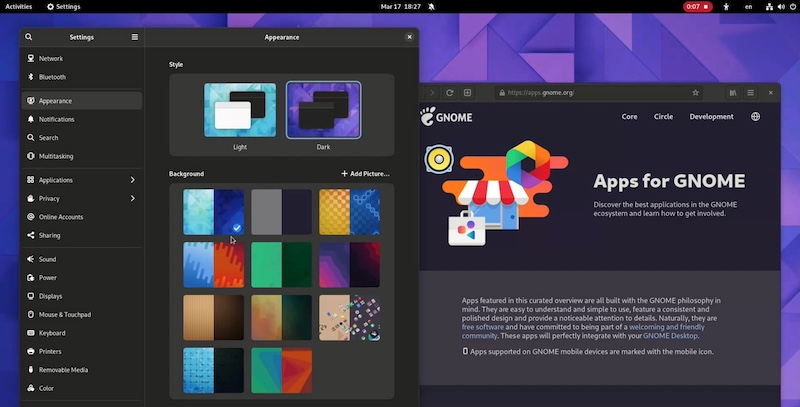Open the Core tab on GNOME site
This screenshot has height=407, width=800.
[629, 116]
